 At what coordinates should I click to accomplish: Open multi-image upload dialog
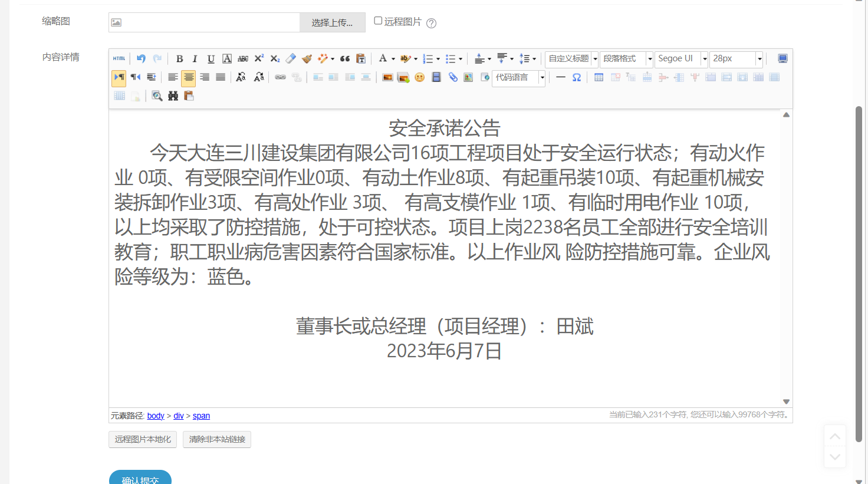(x=403, y=77)
